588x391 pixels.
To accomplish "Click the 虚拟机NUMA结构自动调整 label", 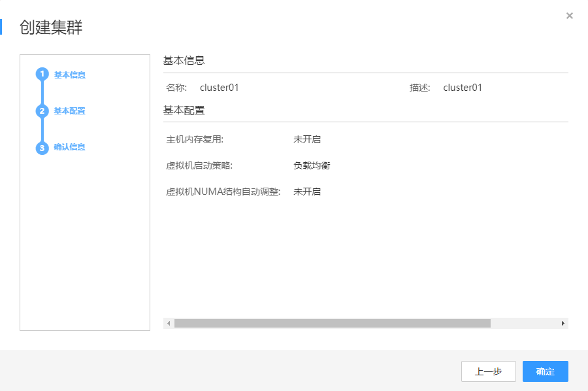I will pyautogui.click(x=223, y=192).
